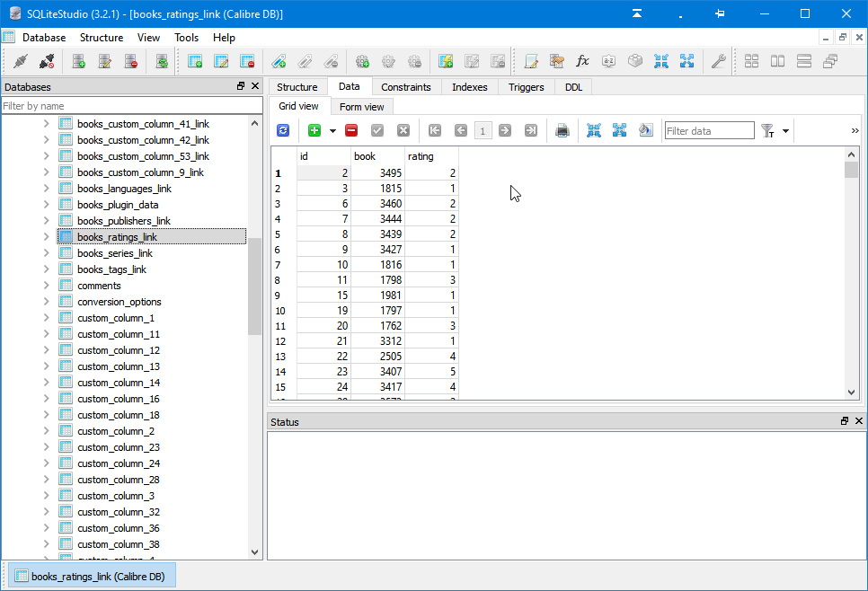This screenshot has width=868, height=591.
Task: Refresh the table data in grid
Action: click(x=283, y=130)
